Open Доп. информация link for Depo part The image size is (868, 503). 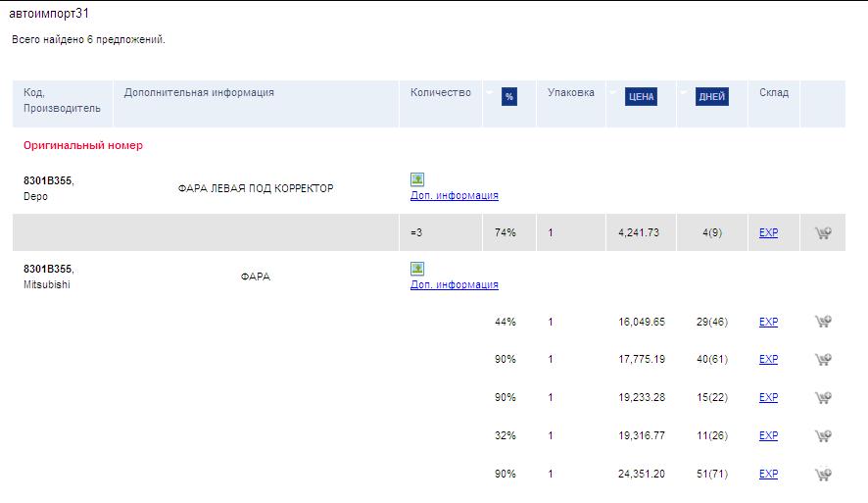tap(454, 196)
